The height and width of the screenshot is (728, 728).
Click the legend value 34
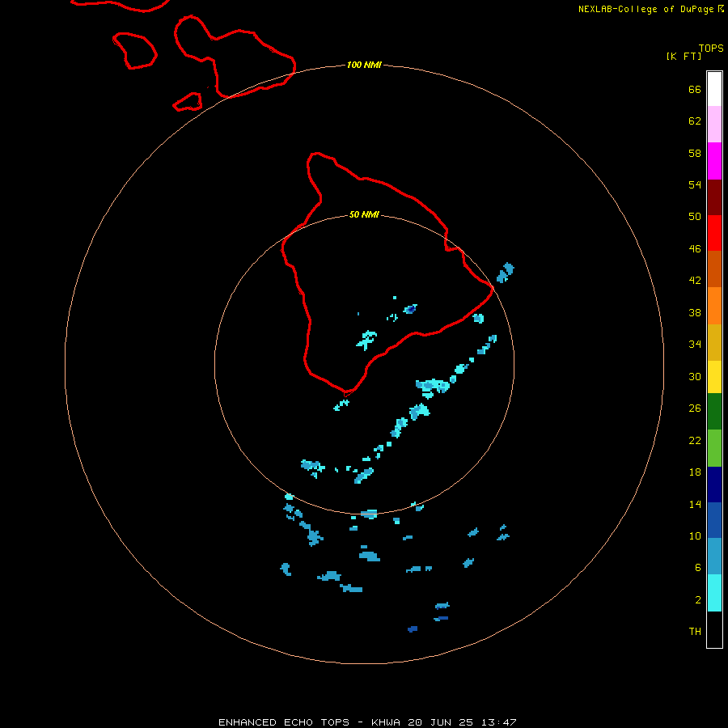pos(695,344)
